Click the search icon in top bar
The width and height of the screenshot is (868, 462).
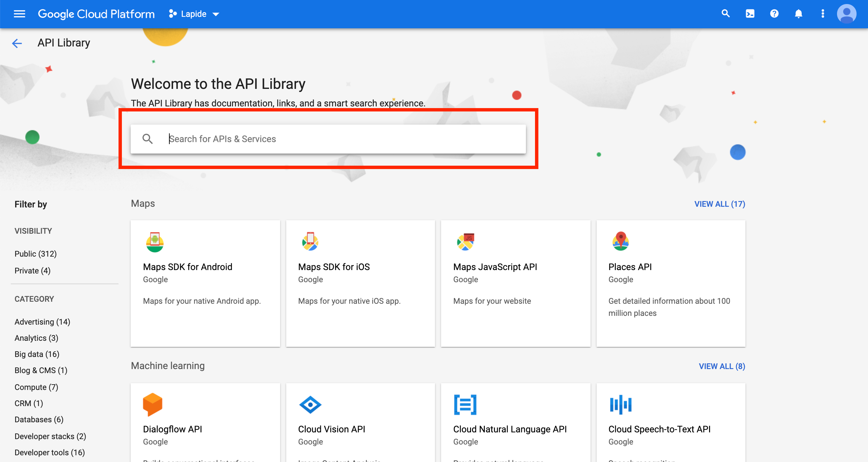pos(726,14)
